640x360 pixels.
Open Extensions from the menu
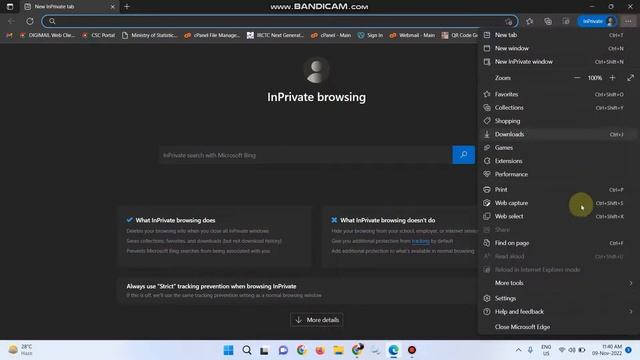(x=557, y=161)
